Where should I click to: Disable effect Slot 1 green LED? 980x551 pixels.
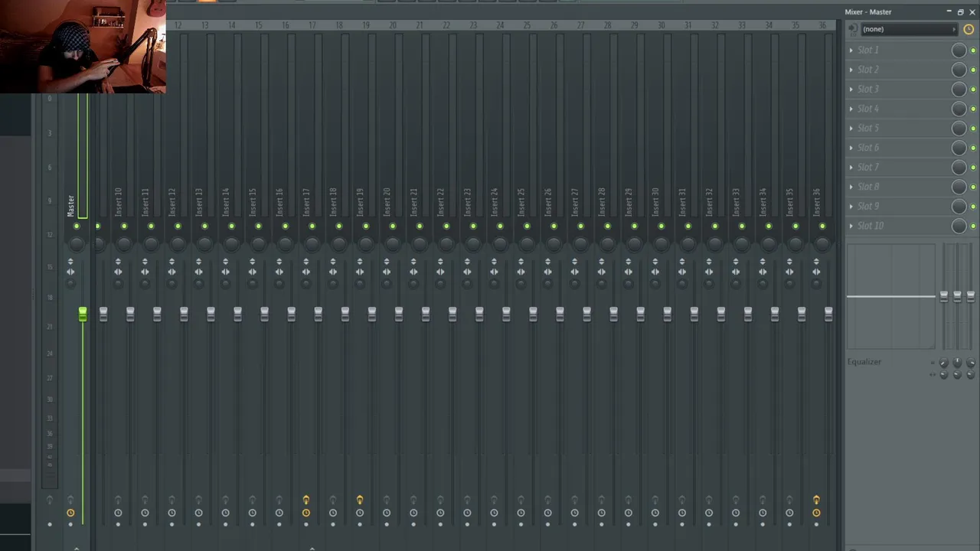[x=973, y=51]
